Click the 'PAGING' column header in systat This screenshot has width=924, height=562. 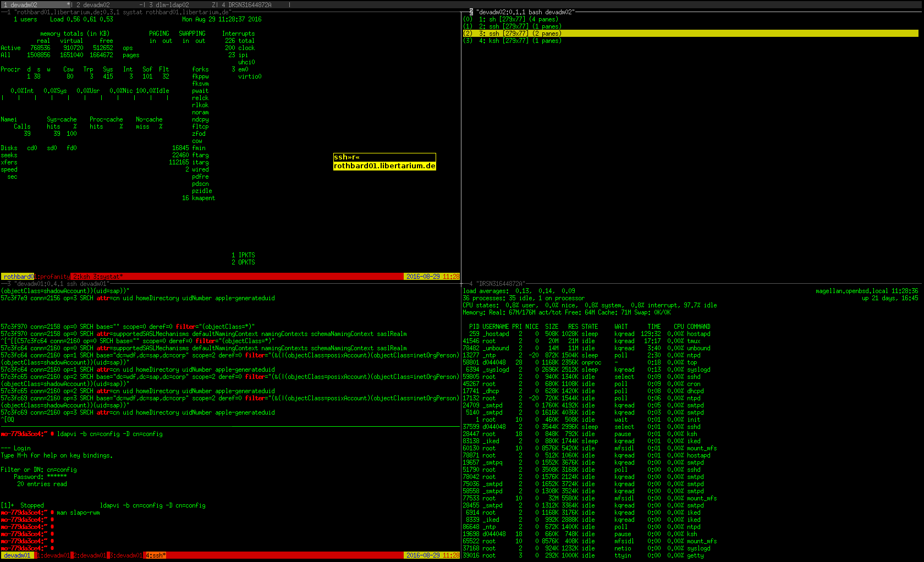(x=159, y=34)
